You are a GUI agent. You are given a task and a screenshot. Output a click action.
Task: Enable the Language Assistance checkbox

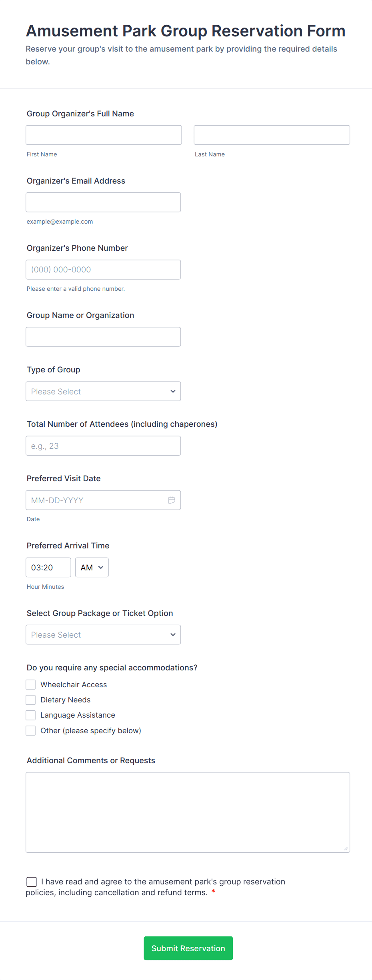pos(31,715)
